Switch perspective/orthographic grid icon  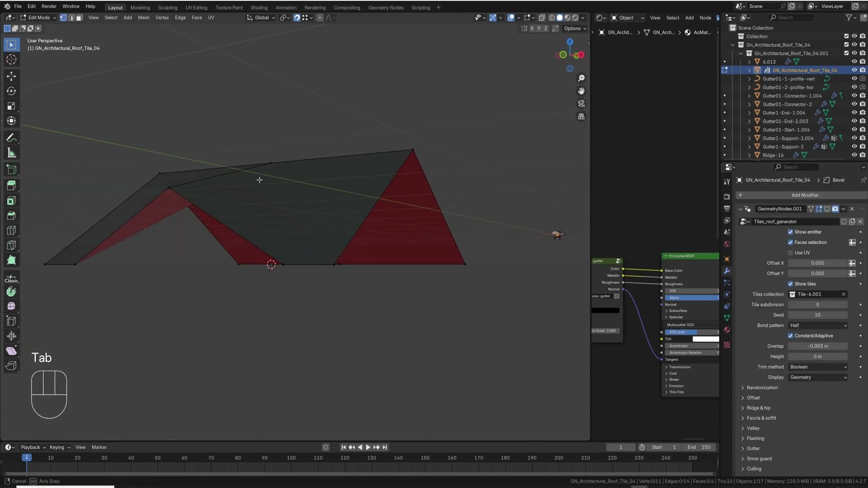click(x=581, y=116)
